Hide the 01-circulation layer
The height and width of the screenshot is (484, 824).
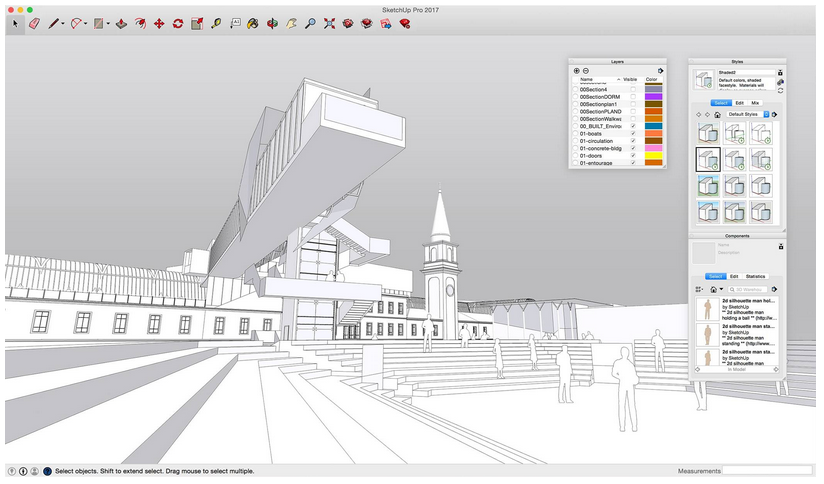pos(633,141)
